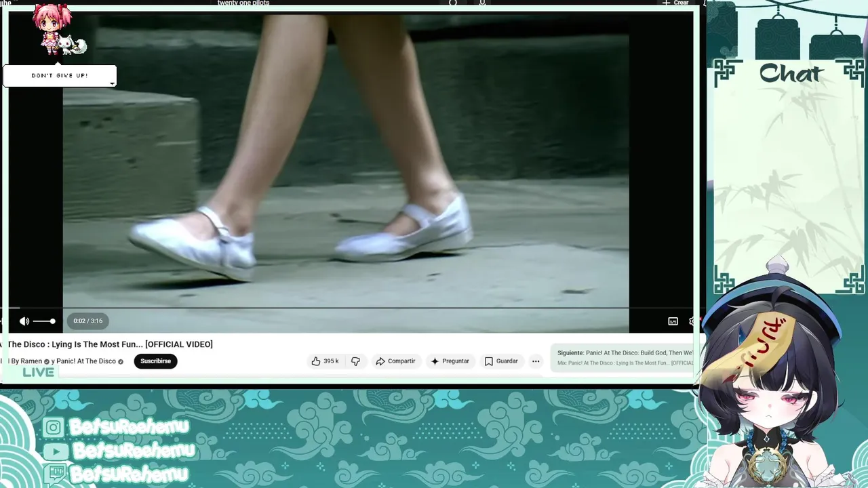Click the BetsuReehemu text next to Instagram
Viewport: 868px width, 488px height.
point(129,427)
